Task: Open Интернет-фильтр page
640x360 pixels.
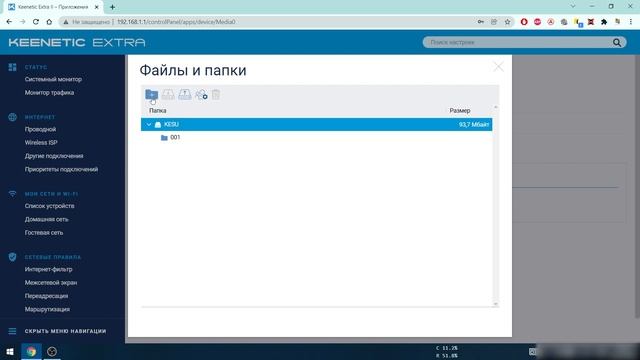Action: point(49,269)
